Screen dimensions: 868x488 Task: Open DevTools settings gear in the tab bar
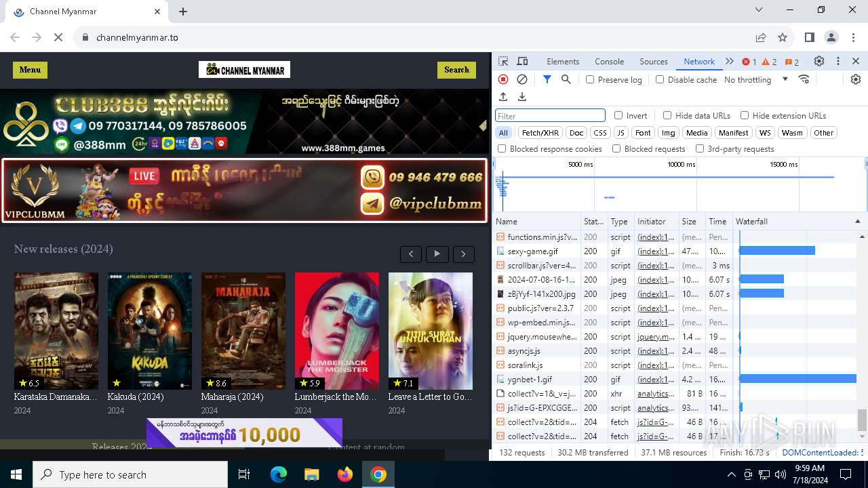[x=819, y=62]
